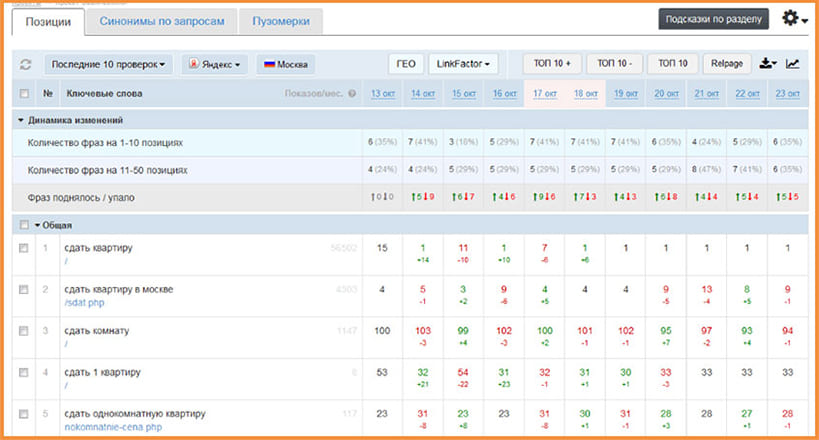The height and width of the screenshot is (440, 819).
Task: Show the line chart graph
Action: pos(792,64)
